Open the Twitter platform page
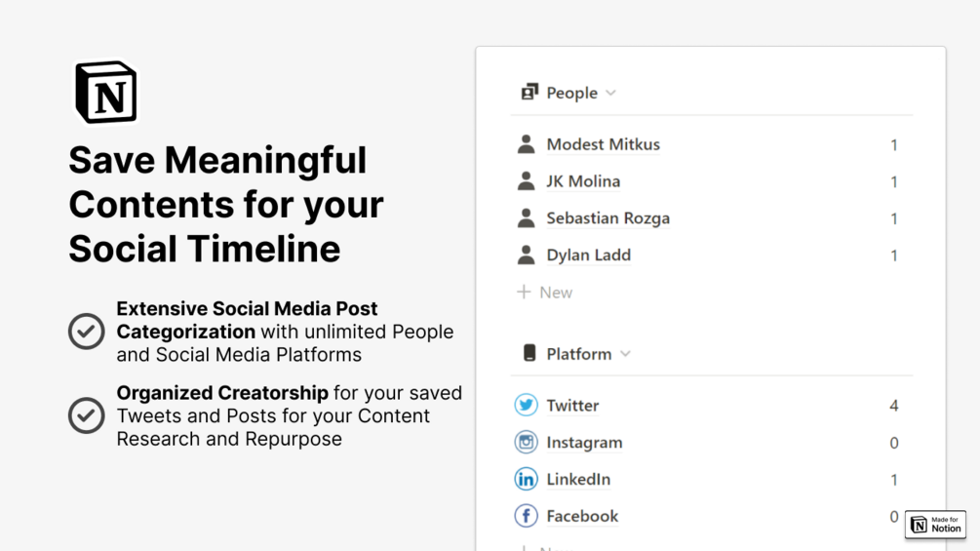 pyautogui.click(x=572, y=405)
